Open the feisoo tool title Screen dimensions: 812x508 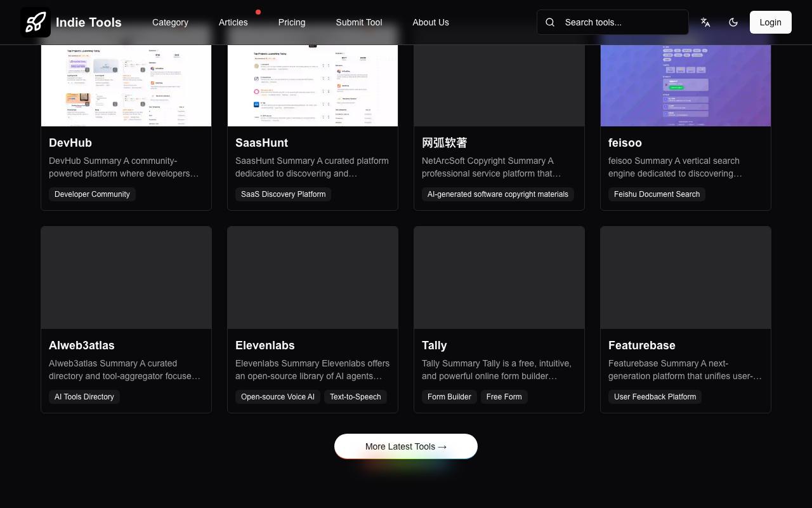click(625, 143)
